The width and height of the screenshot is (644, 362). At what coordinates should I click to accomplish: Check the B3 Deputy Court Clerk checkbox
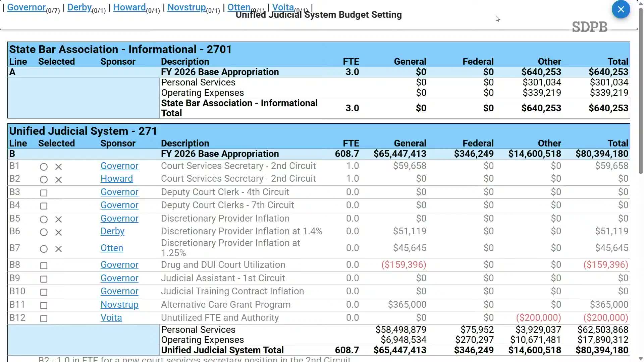[x=44, y=193]
